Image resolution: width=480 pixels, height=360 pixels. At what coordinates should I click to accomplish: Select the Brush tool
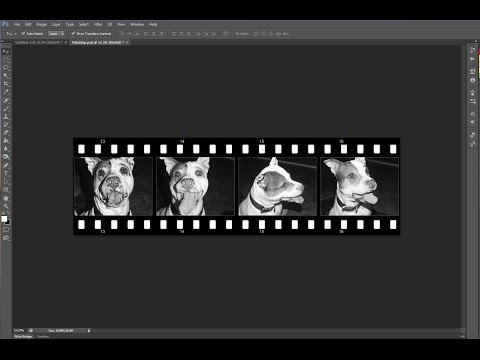(x=6, y=109)
